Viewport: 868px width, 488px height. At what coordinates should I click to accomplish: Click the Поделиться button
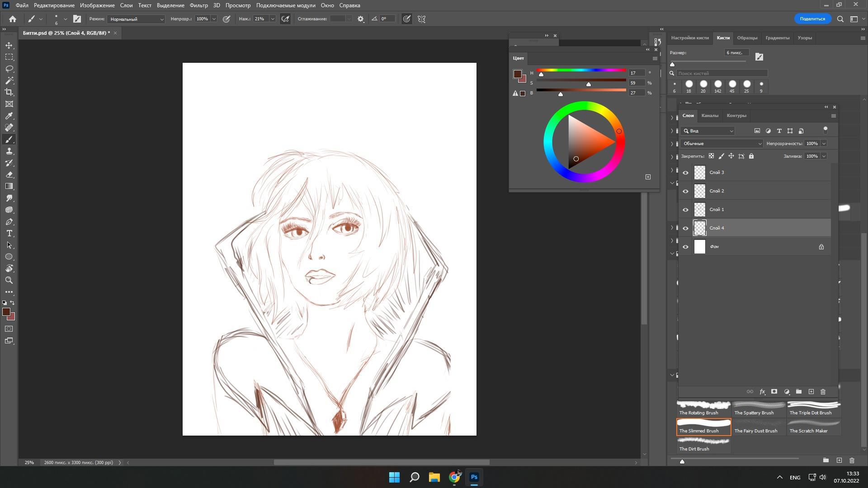pos(812,19)
